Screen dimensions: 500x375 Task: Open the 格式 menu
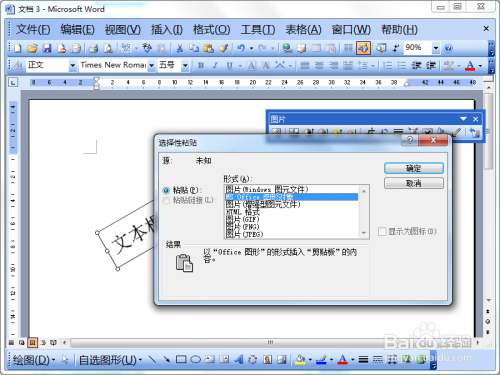[x=211, y=30]
